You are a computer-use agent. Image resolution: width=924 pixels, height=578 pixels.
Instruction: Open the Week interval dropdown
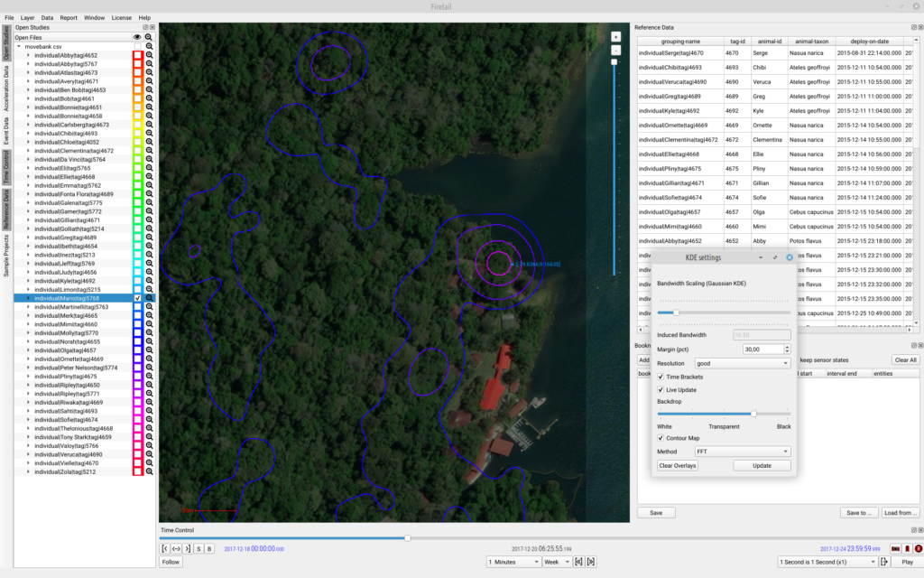[557, 562]
